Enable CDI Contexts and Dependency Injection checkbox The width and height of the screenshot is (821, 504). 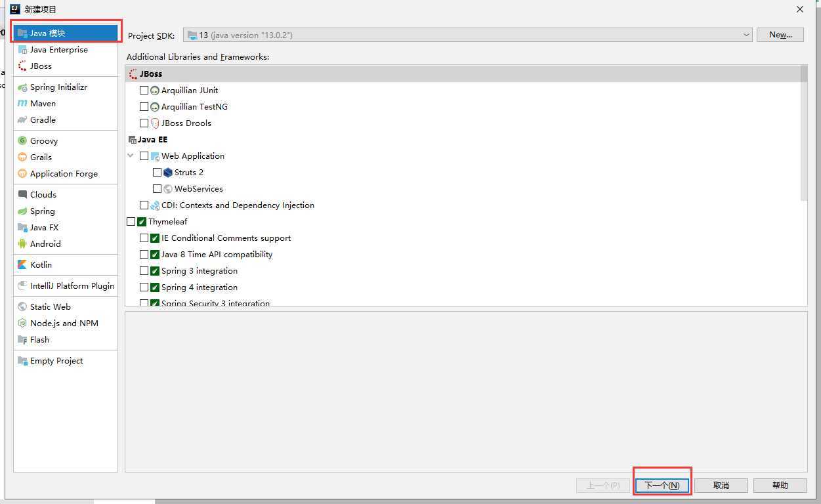[144, 205]
